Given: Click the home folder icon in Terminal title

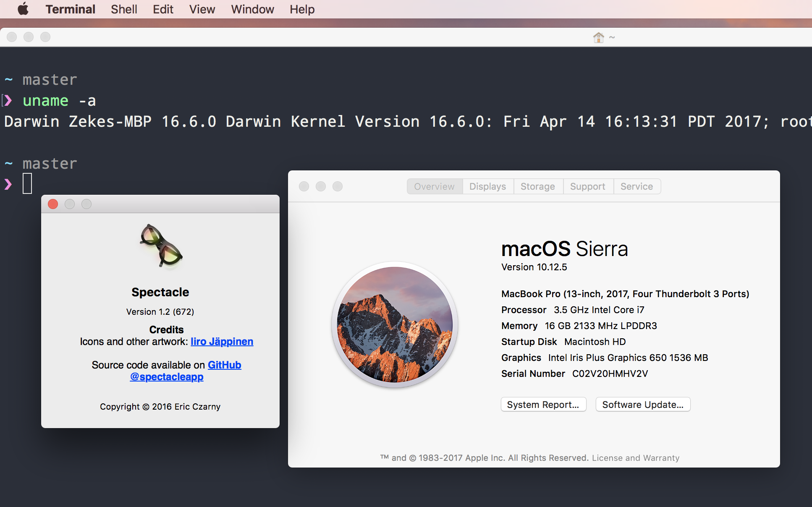Looking at the screenshot, I should [x=598, y=37].
